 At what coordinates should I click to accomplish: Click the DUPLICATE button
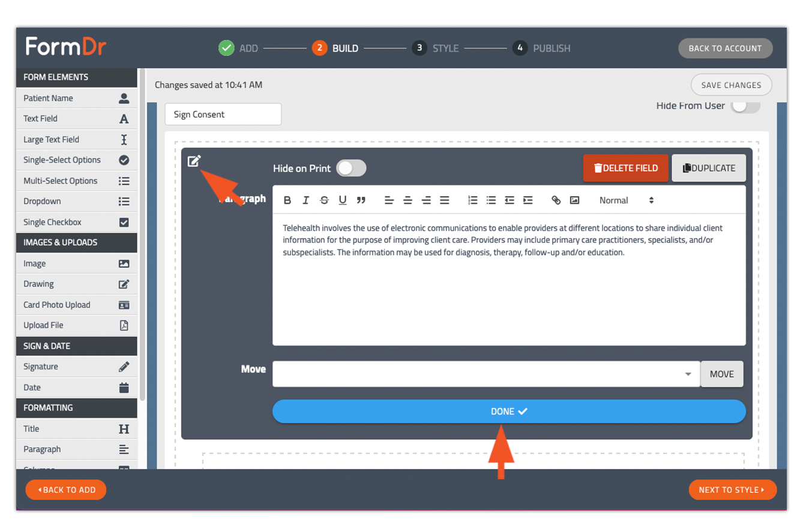(709, 169)
